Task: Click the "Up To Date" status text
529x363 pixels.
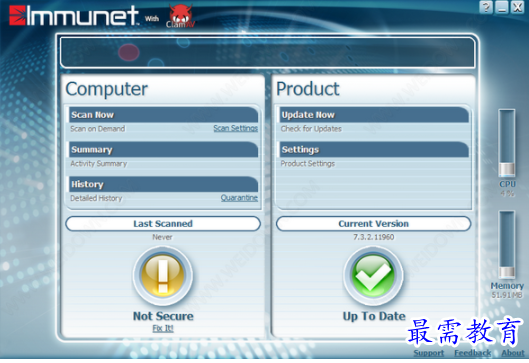Action: point(374,316)
